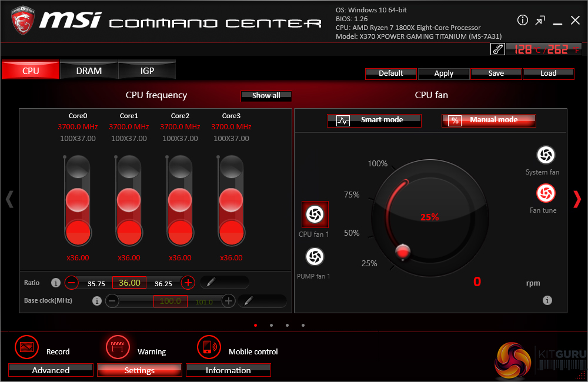Viewport: 588px width, 382px height.
Task: Click the Apply button
Action: tap(443, 73)
